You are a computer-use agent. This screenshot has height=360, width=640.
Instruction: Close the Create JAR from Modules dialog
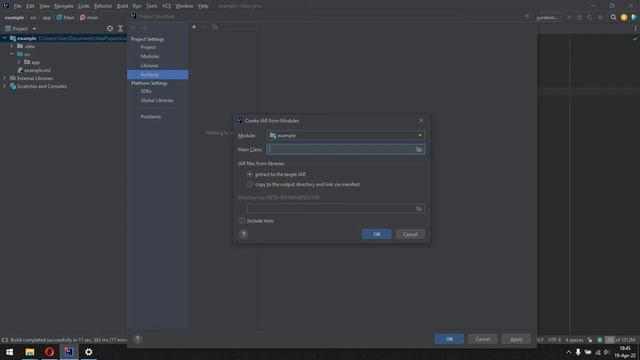421,120
